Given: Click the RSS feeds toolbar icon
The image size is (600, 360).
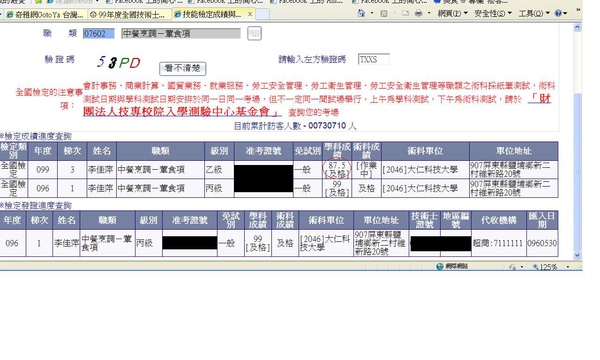Looking at the screenshot, I should click(383, 13).
